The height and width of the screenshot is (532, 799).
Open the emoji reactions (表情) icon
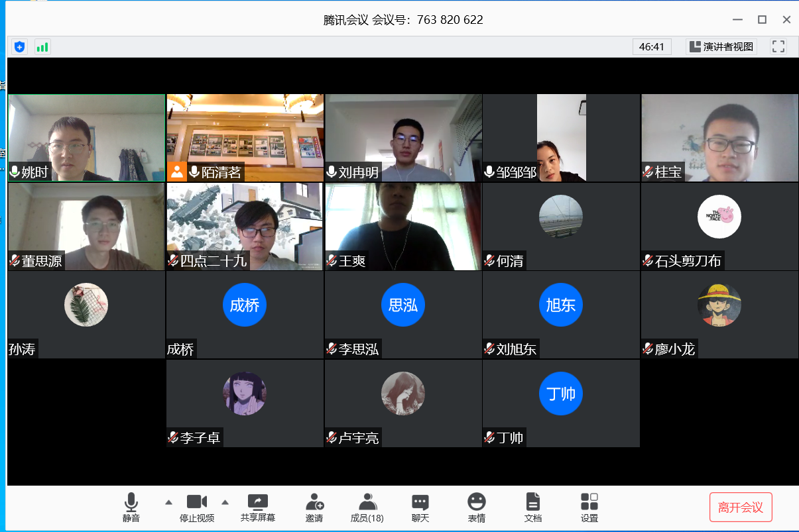[x=476, y=507]
